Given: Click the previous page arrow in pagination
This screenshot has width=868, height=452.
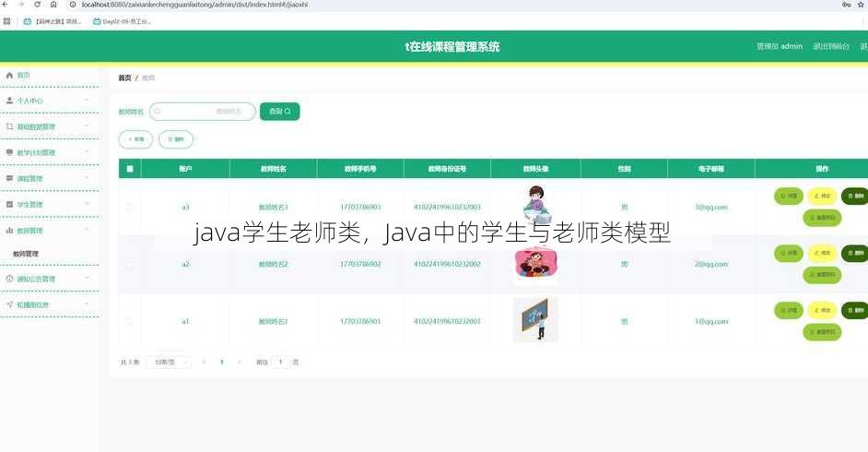Looking at the screenshot, I should coord(205,363).
